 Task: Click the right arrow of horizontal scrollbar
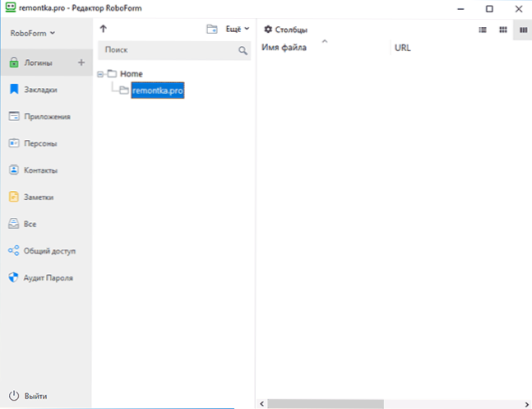click(x=527, y=404)
